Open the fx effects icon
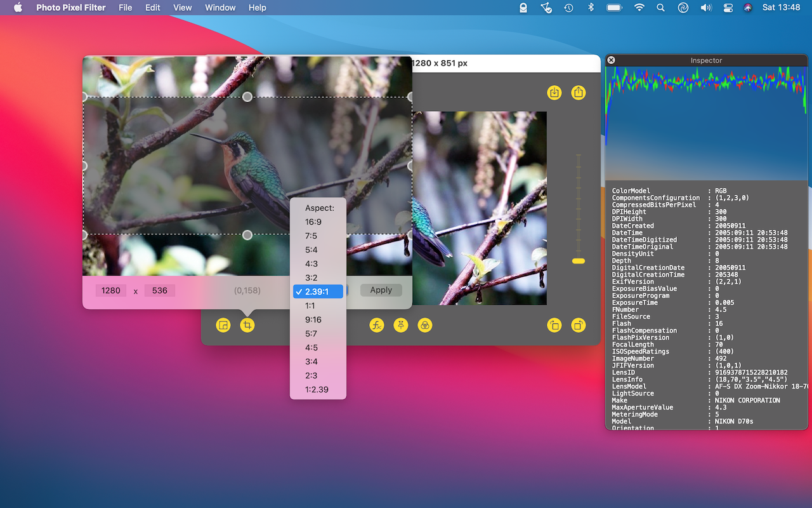This screenshot has width=812, height=508. 377,325
